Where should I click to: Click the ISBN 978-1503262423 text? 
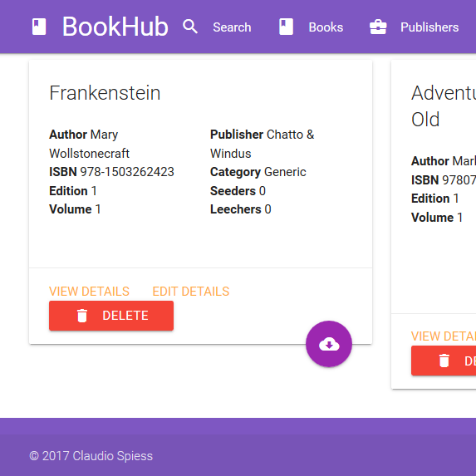(x=111, y=172)
